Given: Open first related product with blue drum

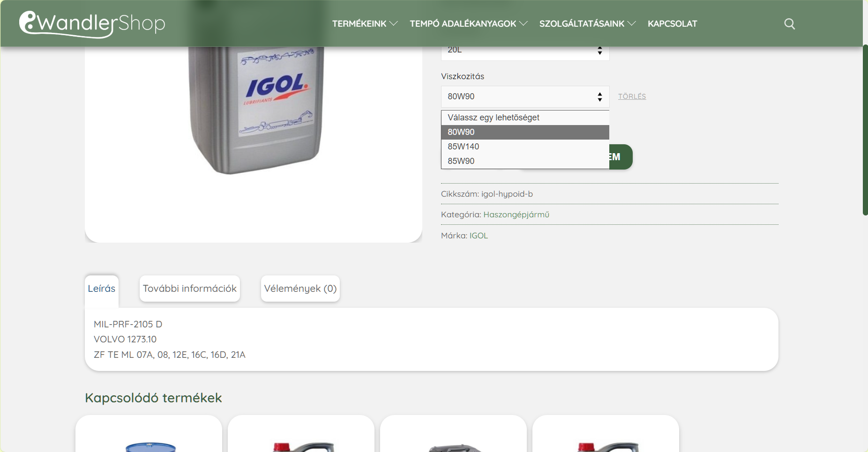Looking at the screenshot, I should 149,434.
